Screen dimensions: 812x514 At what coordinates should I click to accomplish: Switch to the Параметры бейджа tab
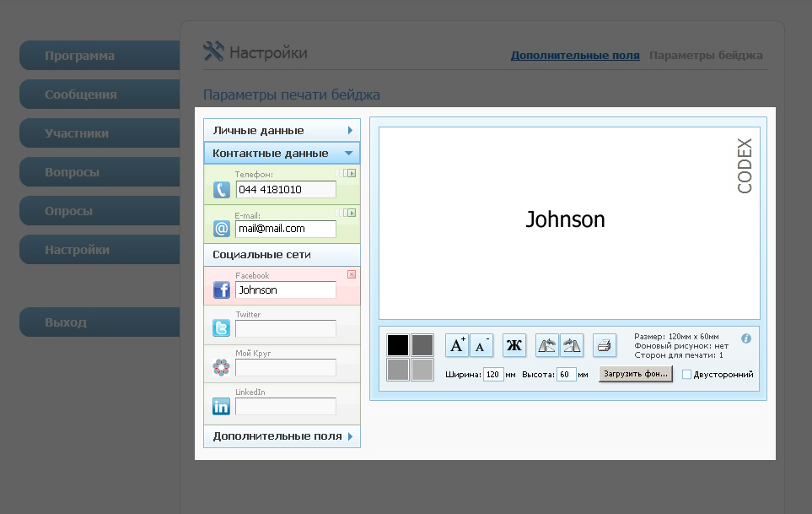[706, 56]
